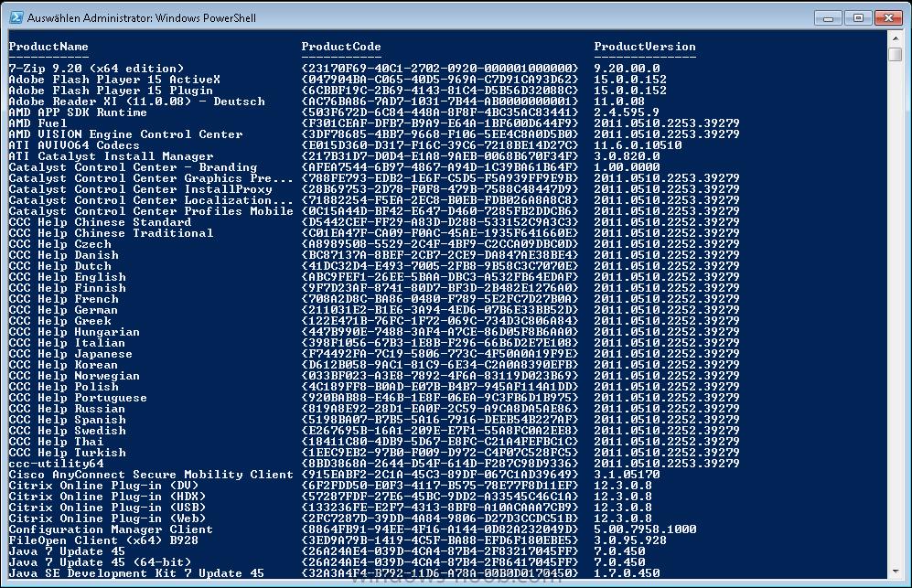This screenshot has width=912, height=588.
Task: Click the 'CCC Help Danish' name
Action: pyautogui.click(x=63, y=255)
